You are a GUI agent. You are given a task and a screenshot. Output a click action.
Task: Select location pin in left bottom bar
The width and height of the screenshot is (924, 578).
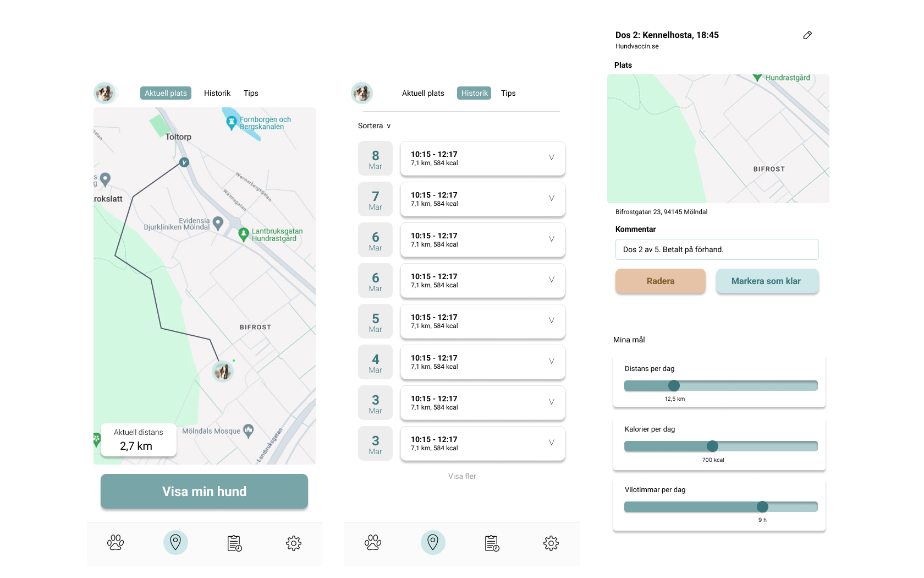175,542
